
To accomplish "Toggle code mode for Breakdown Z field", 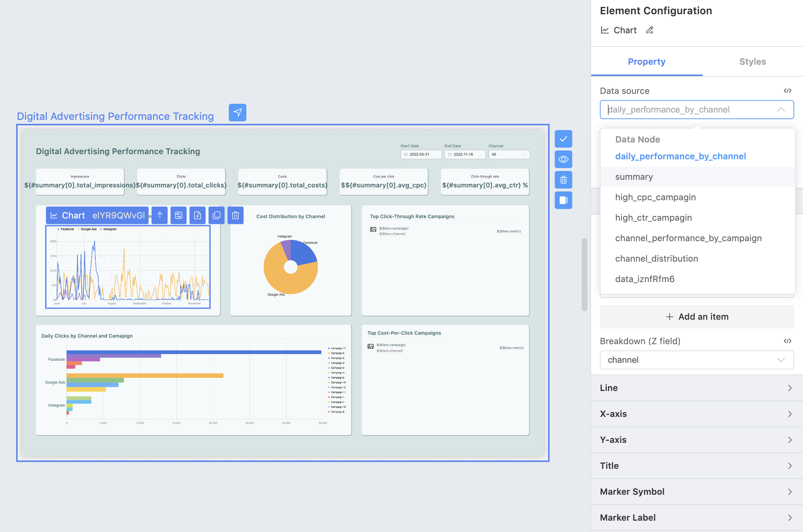I will tap(787, 341).
